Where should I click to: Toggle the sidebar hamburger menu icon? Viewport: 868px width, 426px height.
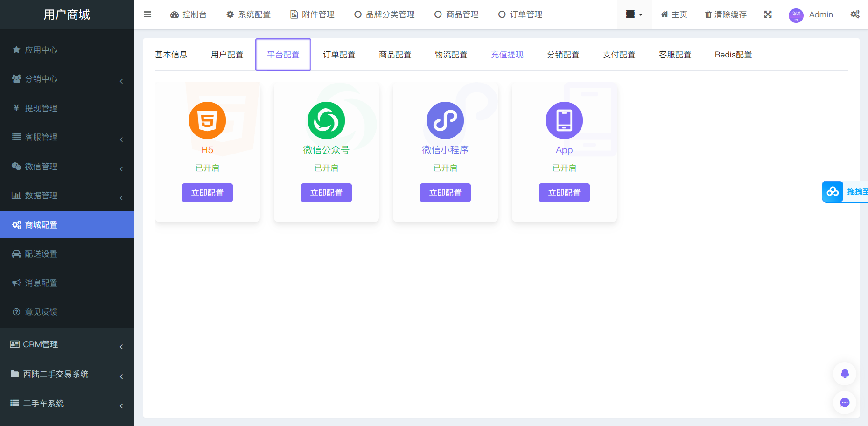[147, 14]
